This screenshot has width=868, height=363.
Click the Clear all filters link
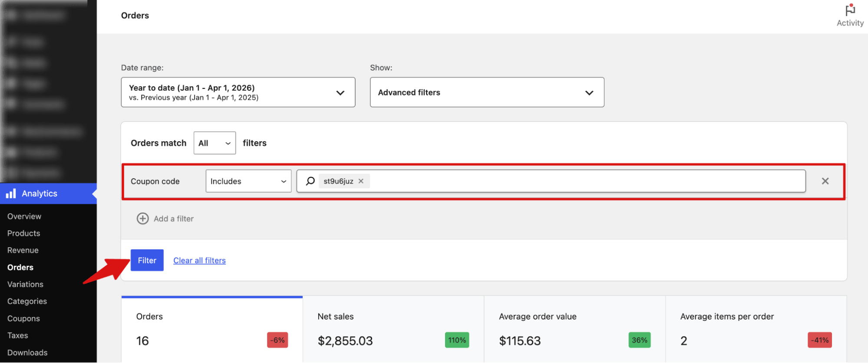coord(199,260)
